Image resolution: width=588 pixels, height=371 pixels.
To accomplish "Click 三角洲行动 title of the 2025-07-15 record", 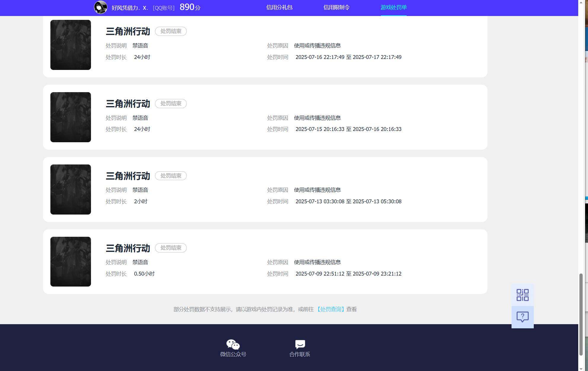I will (x=128, y=104).
